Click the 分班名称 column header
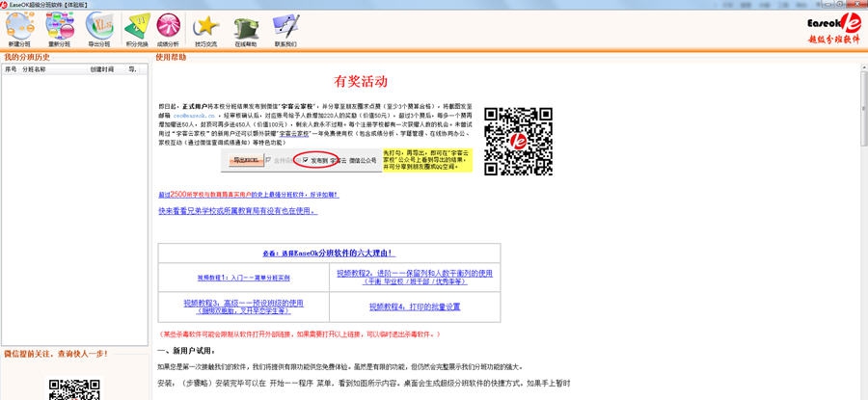The width and height of the screenshot is (868, 400). [35, 69]
